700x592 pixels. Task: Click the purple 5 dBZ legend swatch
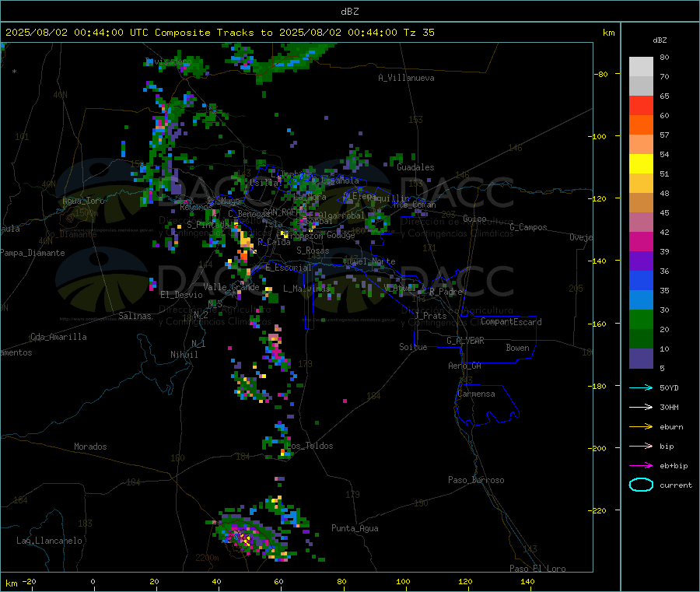(x=641, y=359)
